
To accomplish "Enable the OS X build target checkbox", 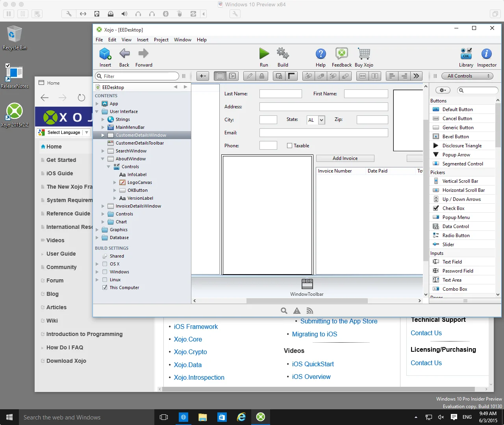I will (x=105, y=264).
